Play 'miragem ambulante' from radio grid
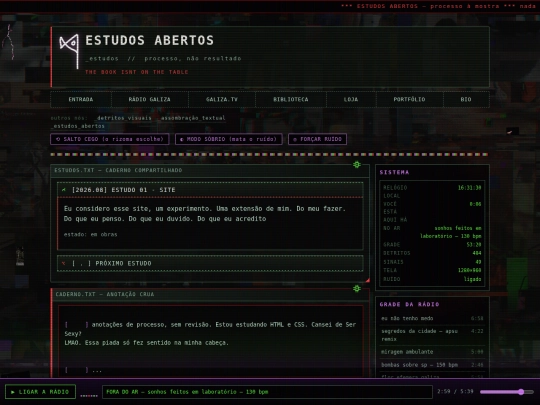Viewport: 540px width, 405px height. [432, 352]
